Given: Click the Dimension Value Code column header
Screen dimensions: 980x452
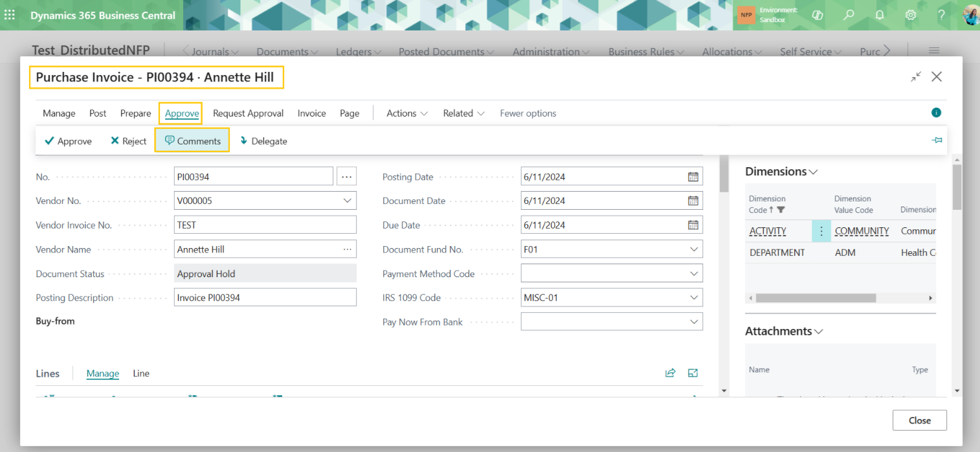Looking at the screenshot, I should pos(854,204).
